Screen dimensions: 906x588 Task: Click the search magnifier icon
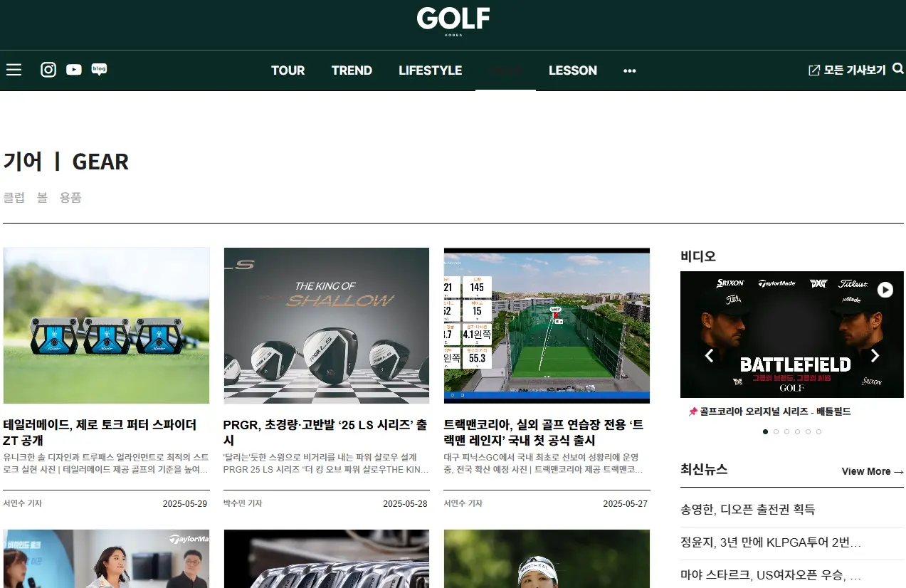pyautogui.click(x=898, y=69)
